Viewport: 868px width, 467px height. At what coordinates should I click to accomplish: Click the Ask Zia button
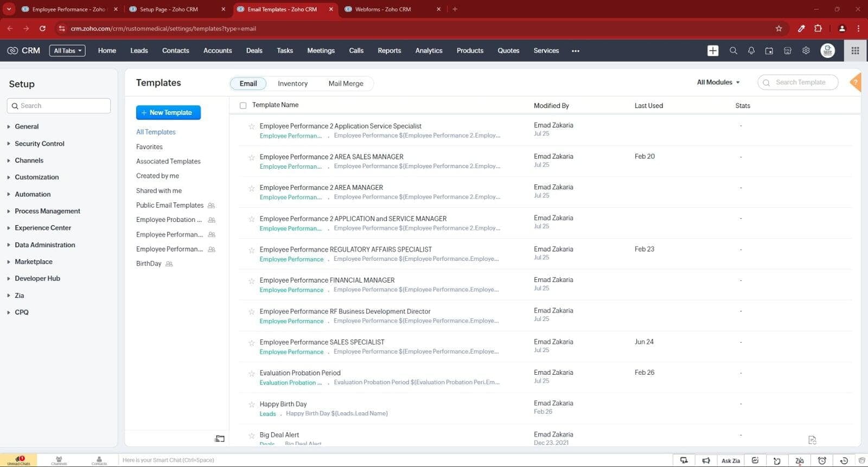(x=730, y=460)
